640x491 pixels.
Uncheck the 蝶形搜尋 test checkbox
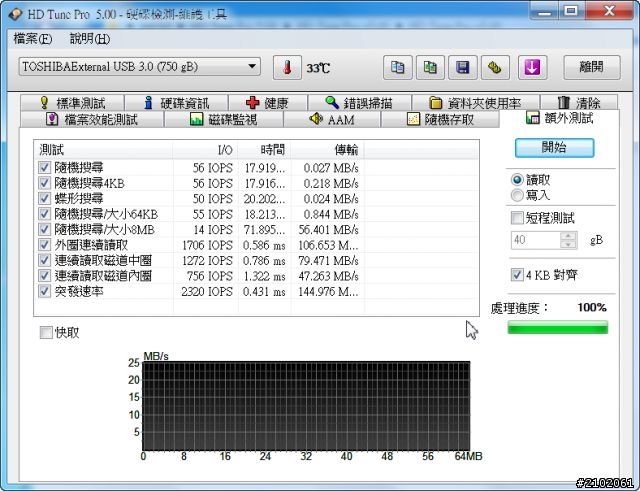[44, 199]
